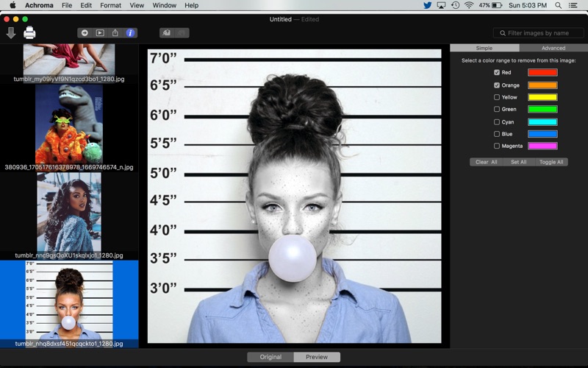Click the Twitter icon in menu bar
The height and width of the screenshot is (368, 588).
point(427,5)
